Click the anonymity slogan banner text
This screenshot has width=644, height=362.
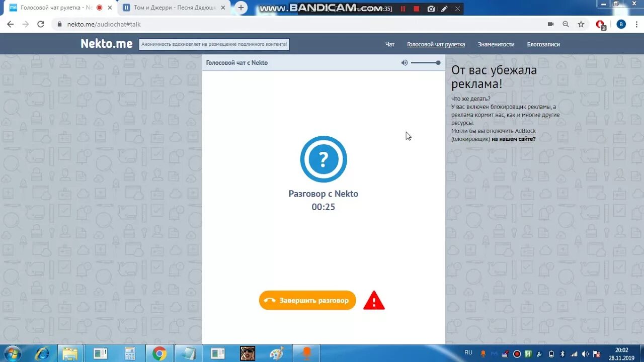point(214,44)
